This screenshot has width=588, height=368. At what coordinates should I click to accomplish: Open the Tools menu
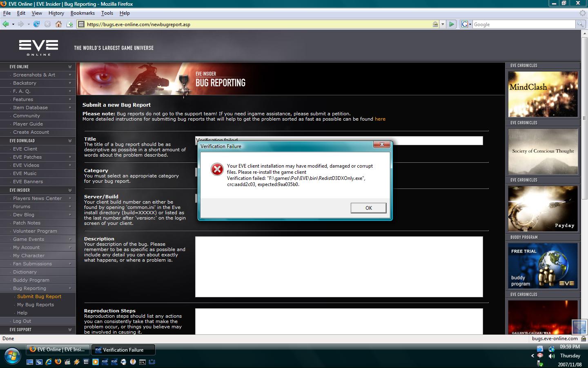[x=107, y=13]
